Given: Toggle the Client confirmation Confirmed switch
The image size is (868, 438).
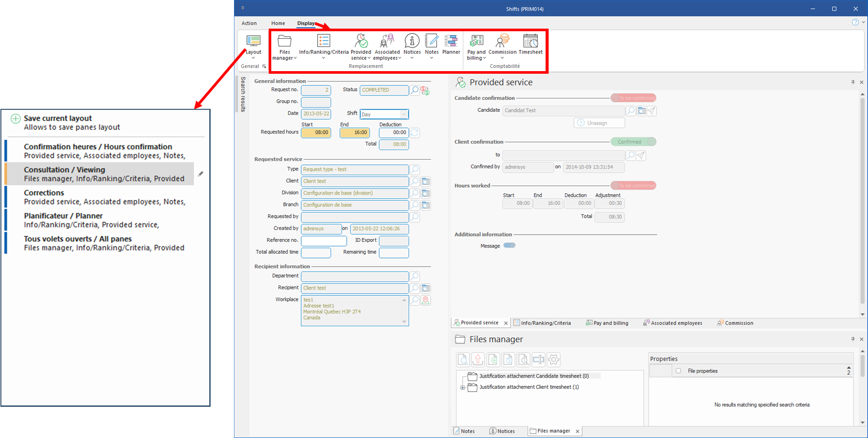Looking at the screenshot, I should [x=633, y=142].
